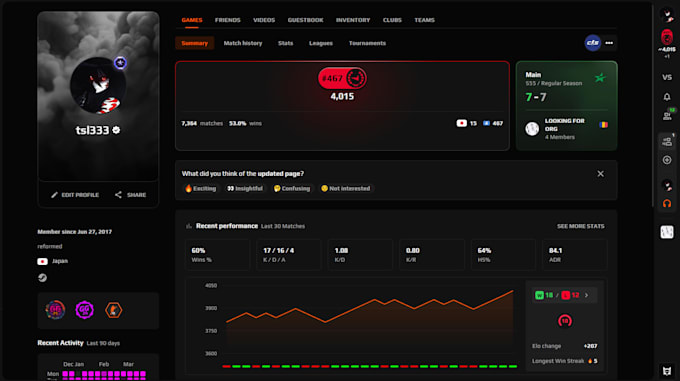
Task: Click the regional ranking 467 icon
Action: click(486, 124)
